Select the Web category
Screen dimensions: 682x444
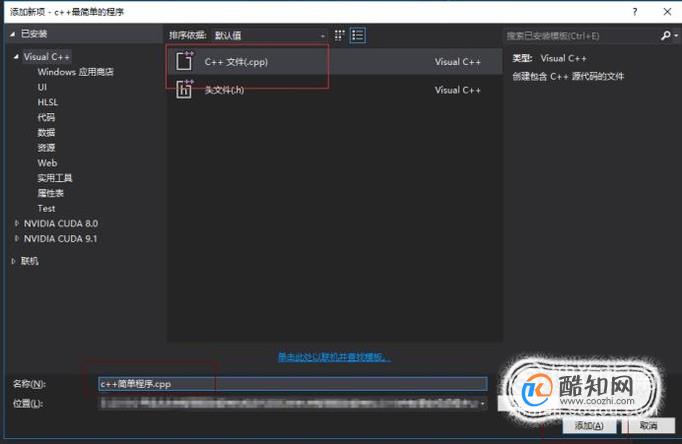coord(47,163)
